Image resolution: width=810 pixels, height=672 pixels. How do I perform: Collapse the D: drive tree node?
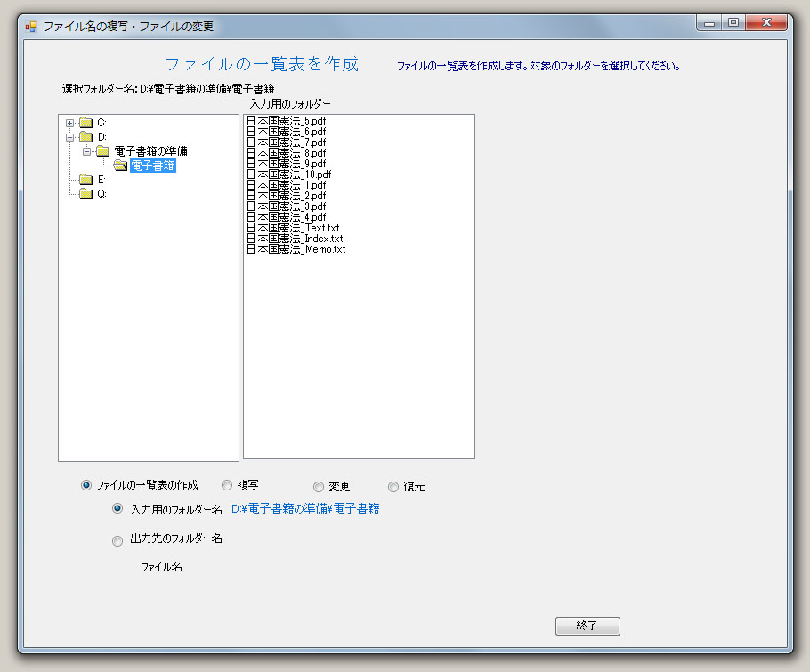click(x=70, y=137)
